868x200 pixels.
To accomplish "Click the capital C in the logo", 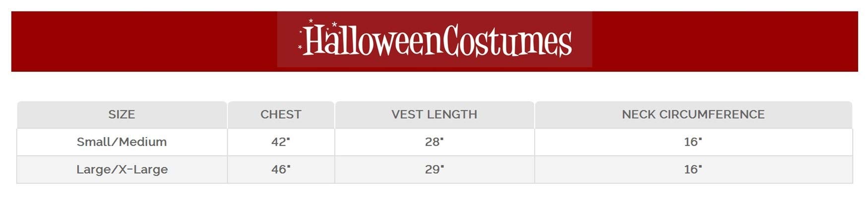I will tap(452, 41).
